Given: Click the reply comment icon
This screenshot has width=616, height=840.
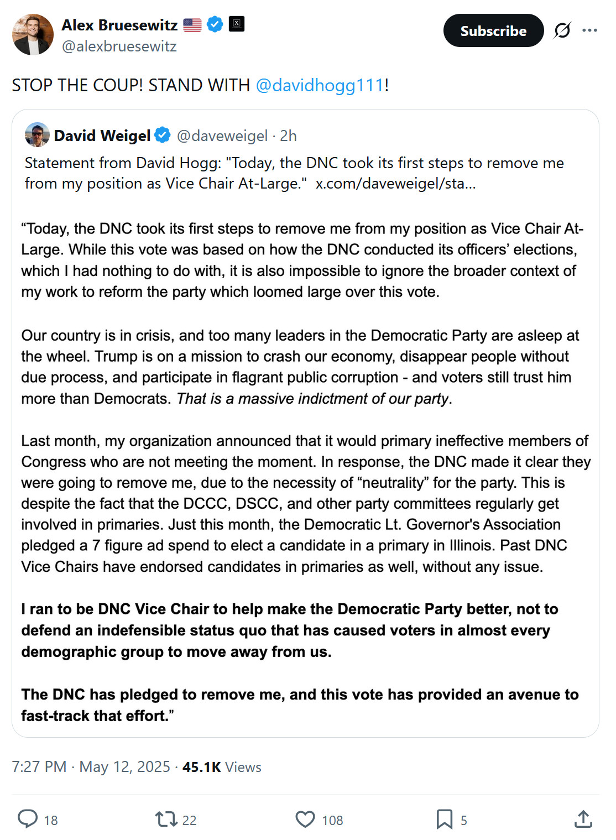Looking at the screenshot, I should [x=28, y=818].
